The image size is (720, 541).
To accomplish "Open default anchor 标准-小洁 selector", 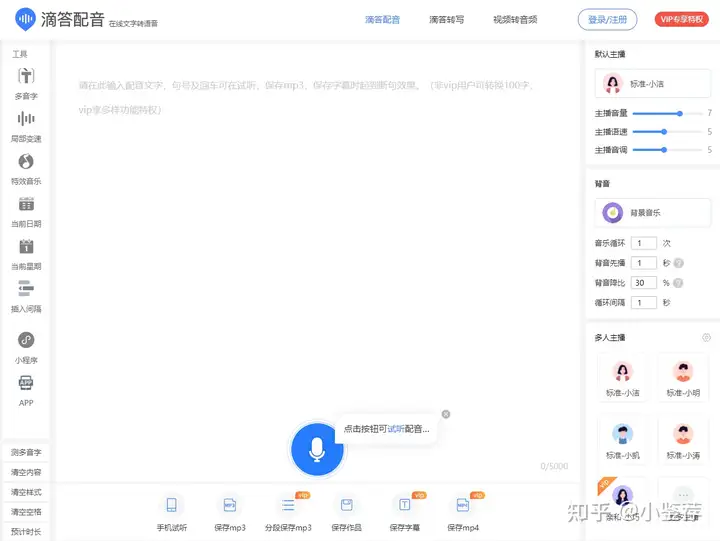I will click(x=652, y=84).
